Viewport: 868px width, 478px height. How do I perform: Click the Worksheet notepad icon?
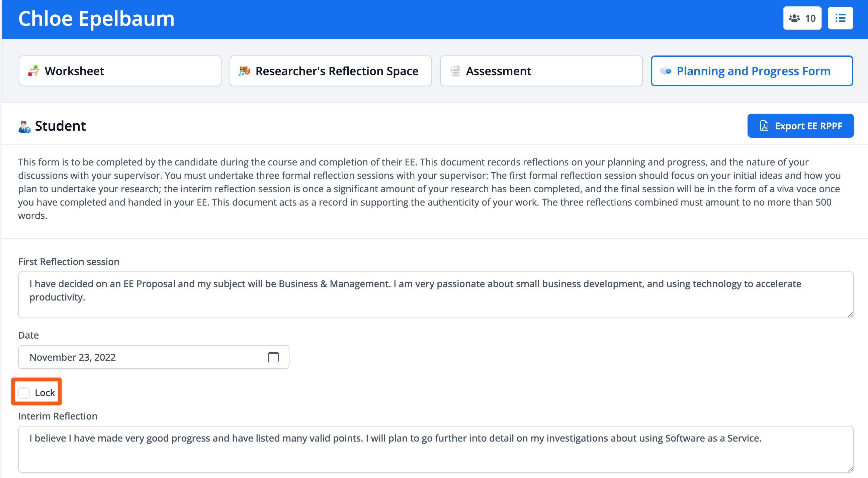[x=33, y=71]
